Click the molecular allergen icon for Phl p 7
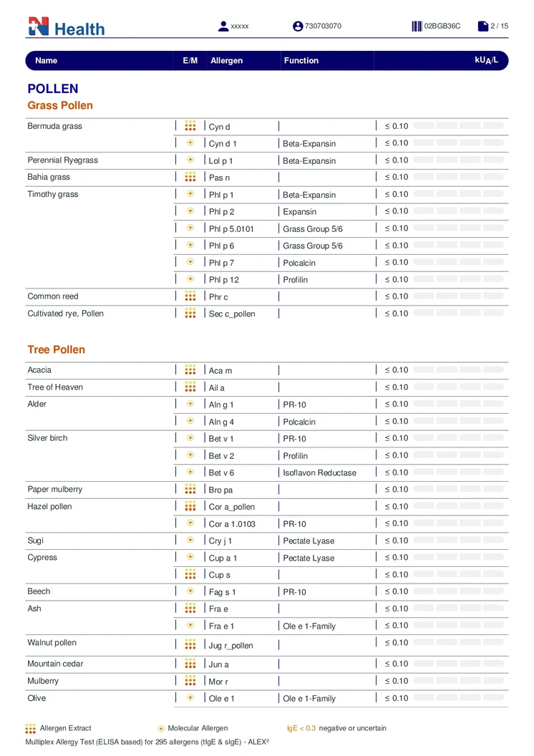Image resolution: width=534 pixels, height=756 pixels. (190, 262)
